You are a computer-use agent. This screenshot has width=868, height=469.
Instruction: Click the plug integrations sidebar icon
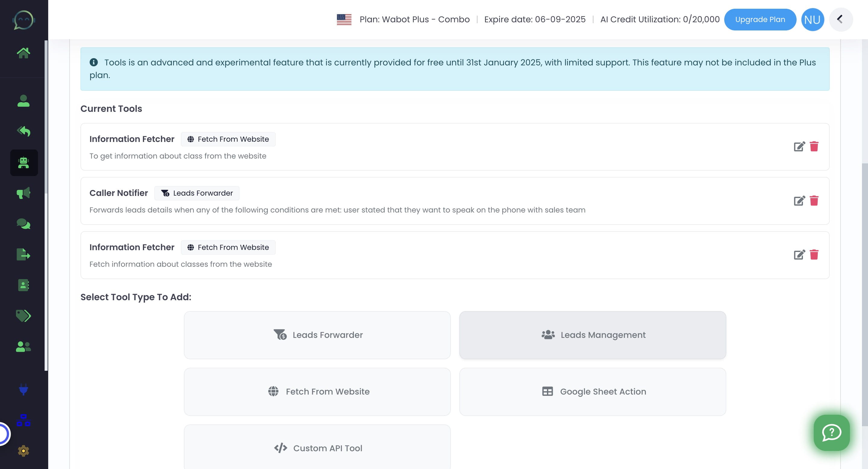point(23,389)
